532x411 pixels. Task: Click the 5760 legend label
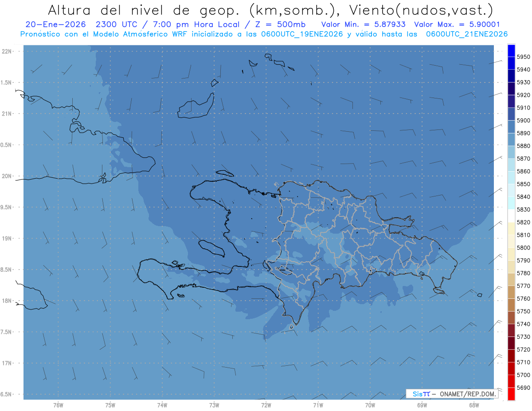523,298
